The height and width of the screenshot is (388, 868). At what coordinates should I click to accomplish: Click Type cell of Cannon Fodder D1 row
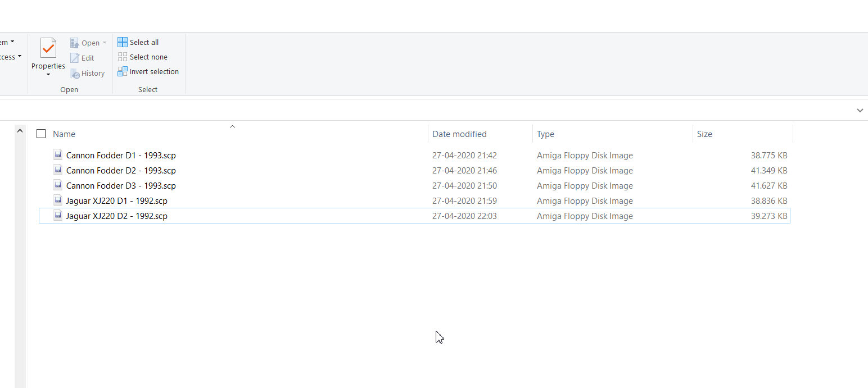(585, 156)
